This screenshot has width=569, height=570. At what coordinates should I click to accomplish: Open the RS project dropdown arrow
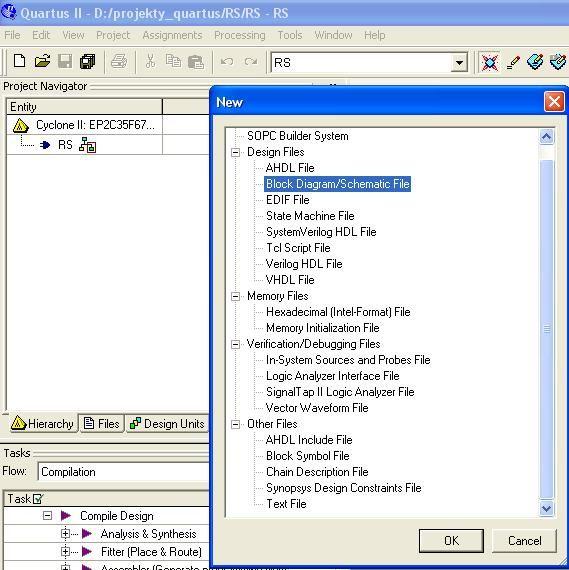(459, 63)
